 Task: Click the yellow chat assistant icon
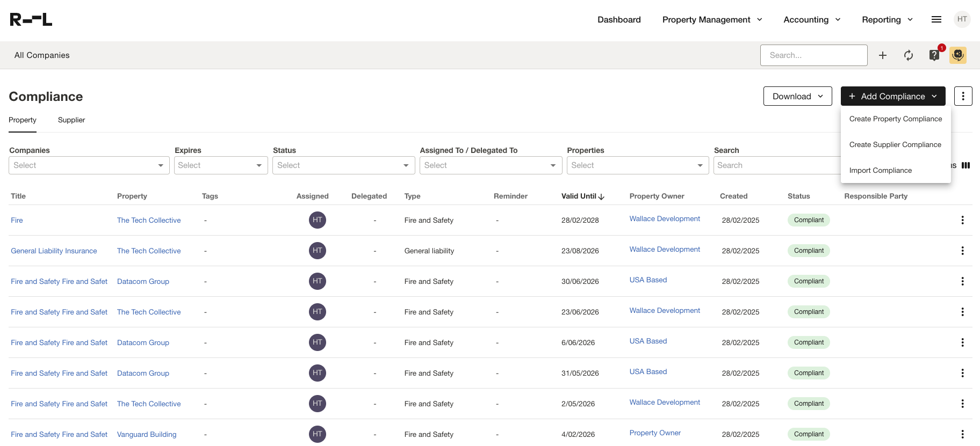point(957,55)
